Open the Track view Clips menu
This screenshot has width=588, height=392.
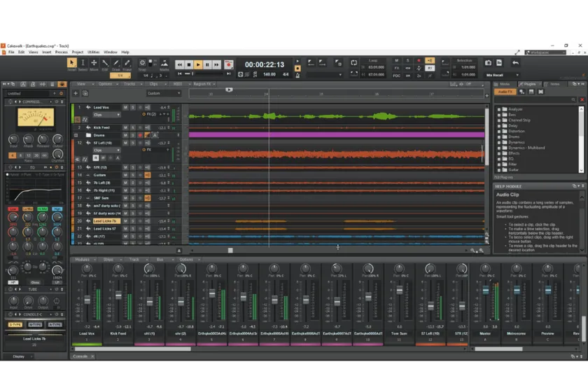point(154,84)
